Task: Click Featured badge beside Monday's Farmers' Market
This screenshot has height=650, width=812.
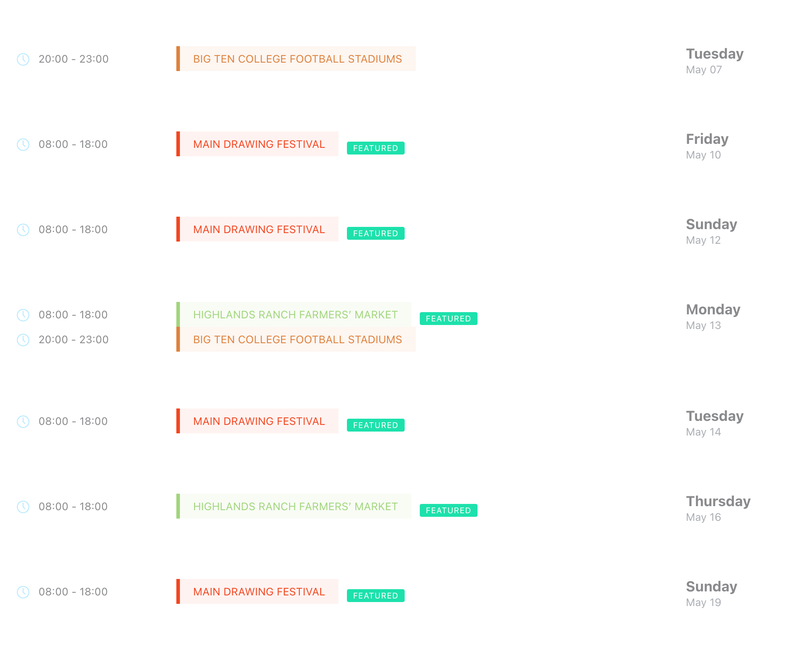Action: 448,319
